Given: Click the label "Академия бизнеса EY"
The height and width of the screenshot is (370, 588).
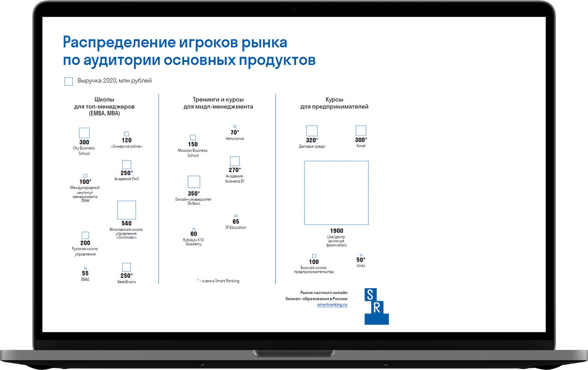Looking at the screenshot, I should coord(235,179).
